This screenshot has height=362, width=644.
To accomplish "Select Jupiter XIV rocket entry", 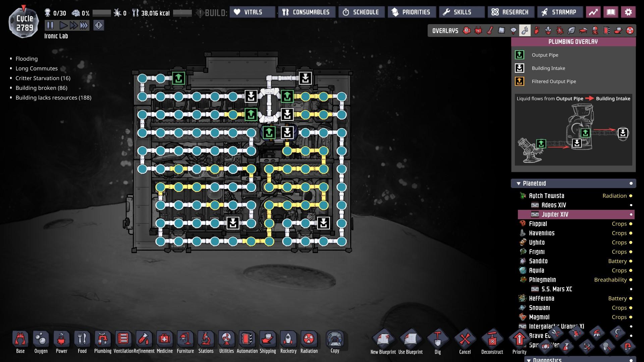I will tap(555, 215).
